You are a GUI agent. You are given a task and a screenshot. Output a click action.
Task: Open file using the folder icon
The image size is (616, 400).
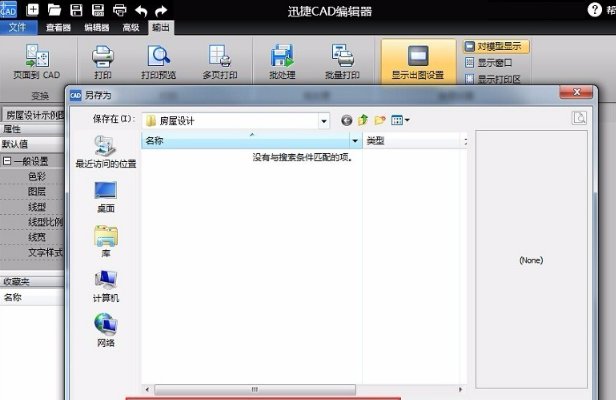click(54, 9)
